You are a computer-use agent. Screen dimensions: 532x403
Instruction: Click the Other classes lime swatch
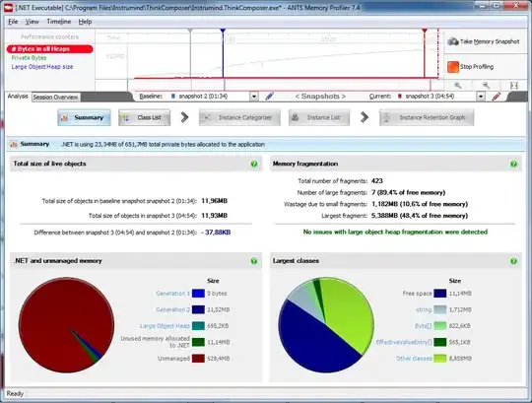(440, 359)
